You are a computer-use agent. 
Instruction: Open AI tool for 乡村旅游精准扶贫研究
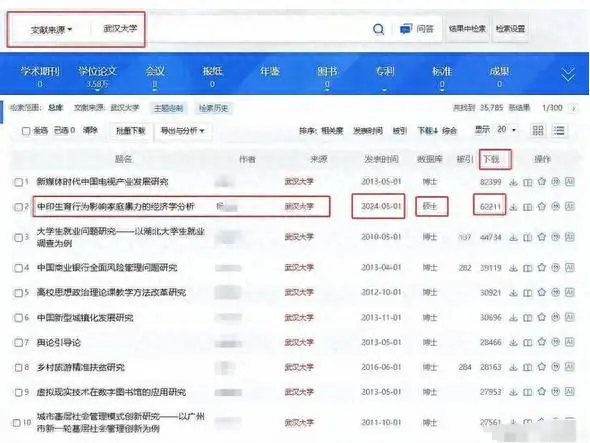(570, 367)
